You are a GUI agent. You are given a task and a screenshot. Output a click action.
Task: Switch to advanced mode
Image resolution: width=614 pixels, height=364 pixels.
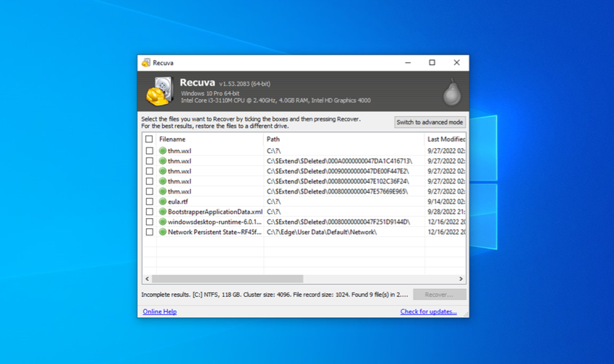pyautogui.click(x=430, y=122)
